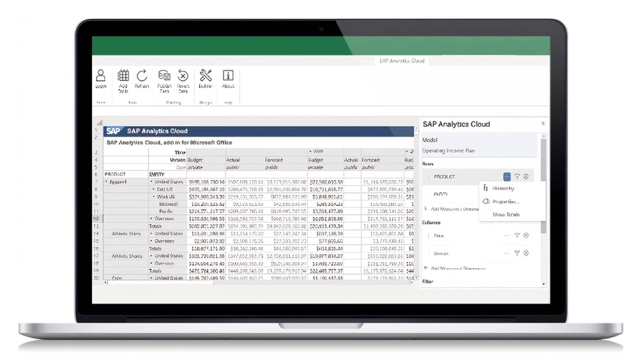638x364 pixels.
Task: Click the side panel scrollbar up arrow
Action: coord(543,136)
